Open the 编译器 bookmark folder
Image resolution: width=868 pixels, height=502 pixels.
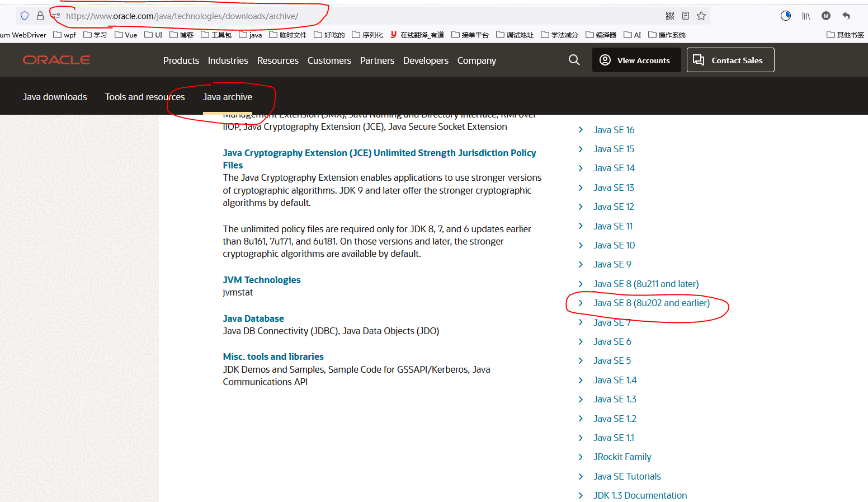pos(601,35)
